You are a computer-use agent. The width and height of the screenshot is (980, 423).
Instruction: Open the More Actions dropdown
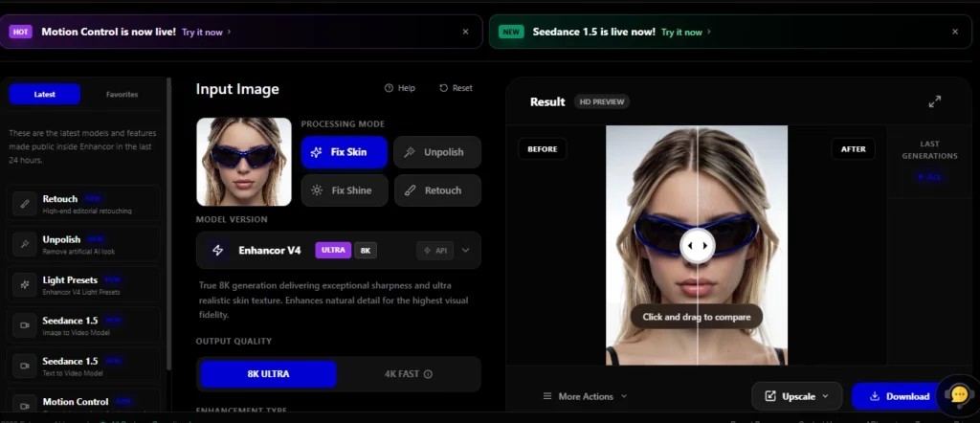tap(584, 396)
